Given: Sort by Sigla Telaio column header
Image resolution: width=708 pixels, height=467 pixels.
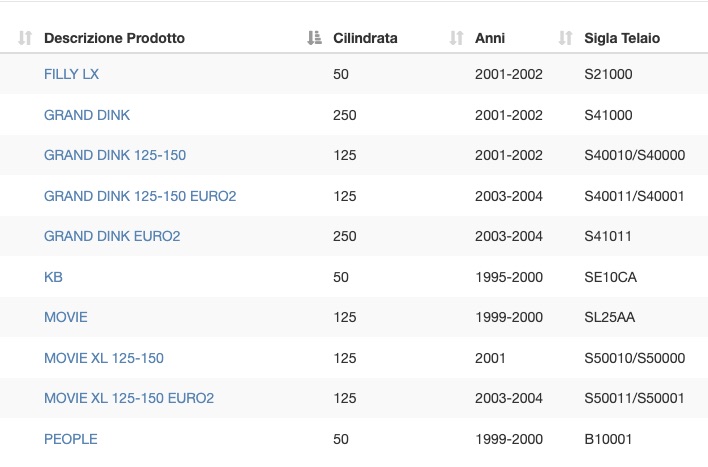Looking at the screenshot, I should coord(622,38).
